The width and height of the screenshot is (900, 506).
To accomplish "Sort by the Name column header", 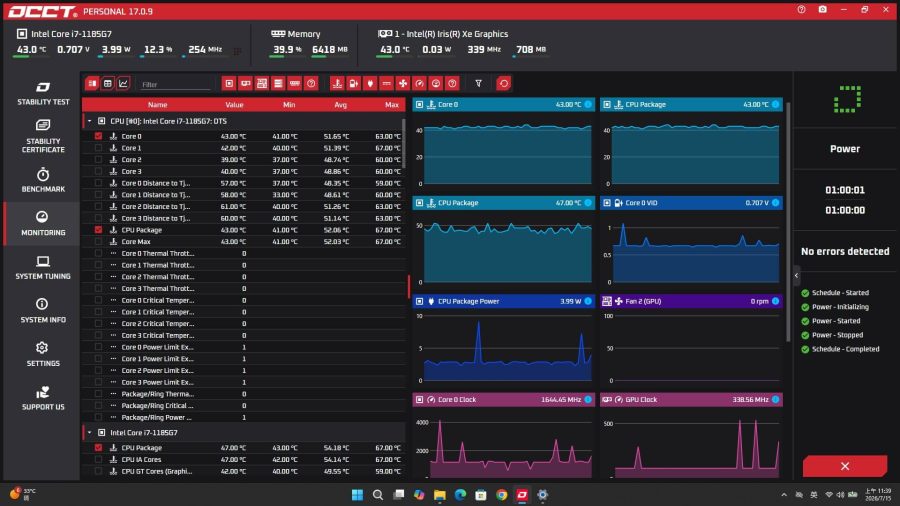I will 157,104.
